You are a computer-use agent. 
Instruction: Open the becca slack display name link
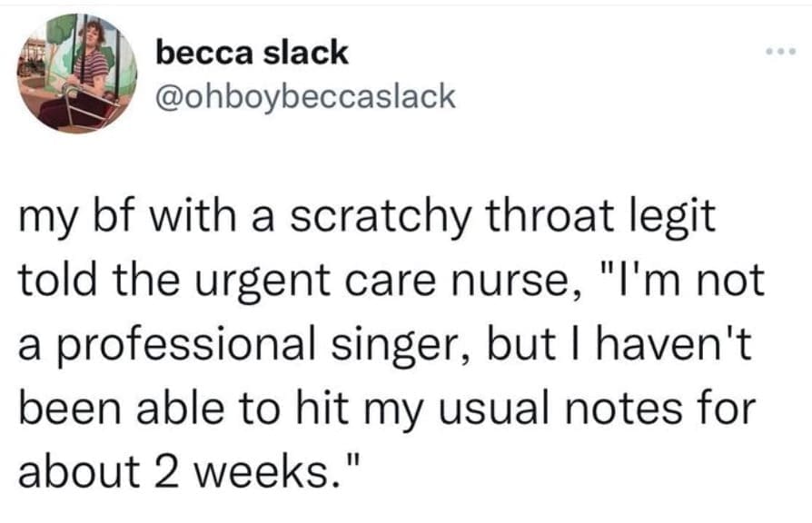[x=253, y=53]
